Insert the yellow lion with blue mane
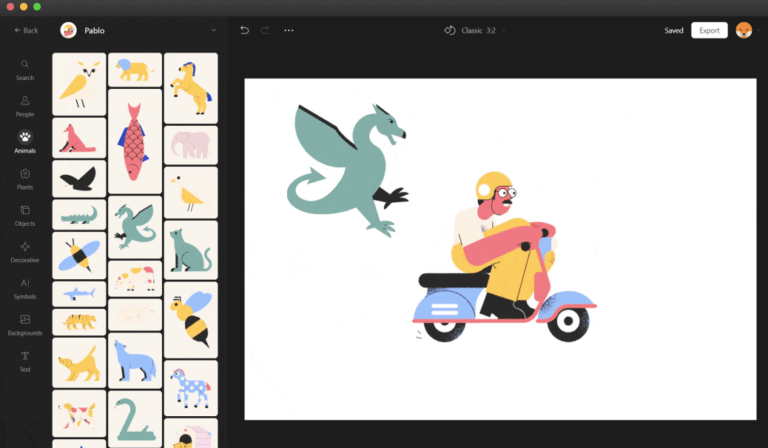This screenshot has width=768, height=448. click(x=135, y=70)
